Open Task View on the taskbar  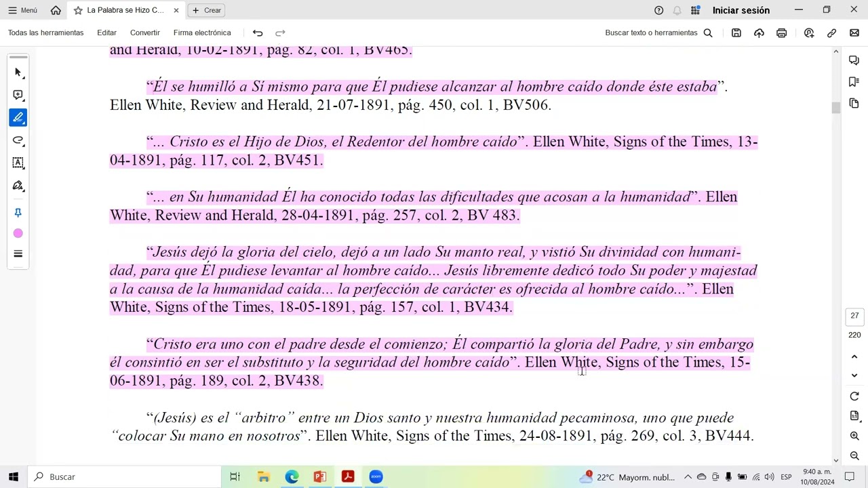tap(235, 476)
